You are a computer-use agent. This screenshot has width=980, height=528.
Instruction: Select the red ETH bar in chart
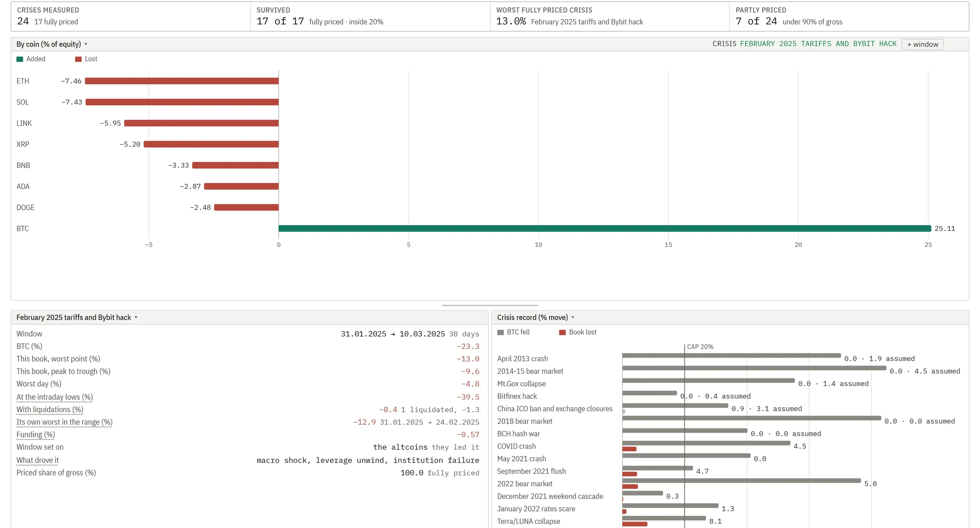coord(182,81)
